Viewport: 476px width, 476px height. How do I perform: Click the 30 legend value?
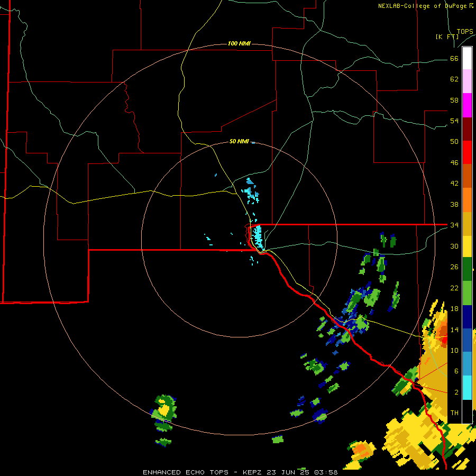point(454,246)
